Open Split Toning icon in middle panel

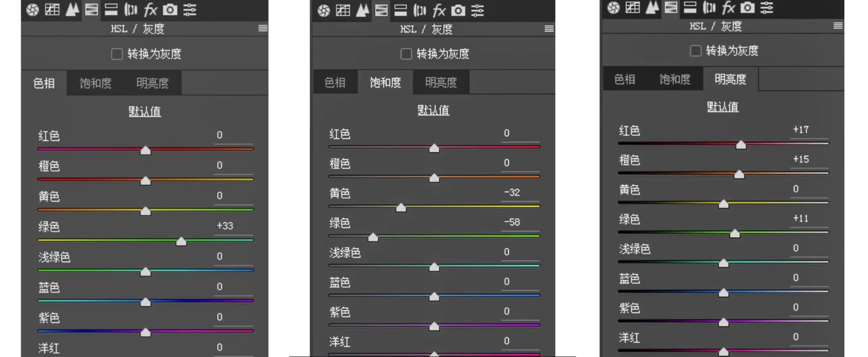400,10
